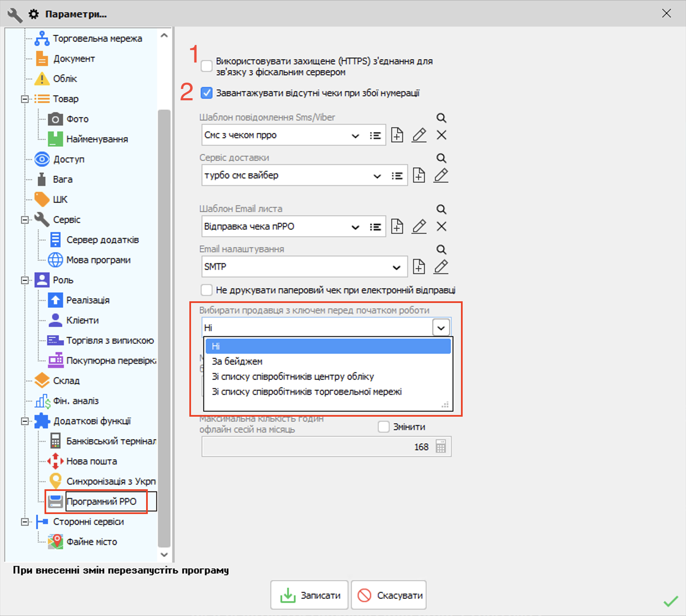Choose Зі списку співробітників торговельної мережі

pos(306,392)
